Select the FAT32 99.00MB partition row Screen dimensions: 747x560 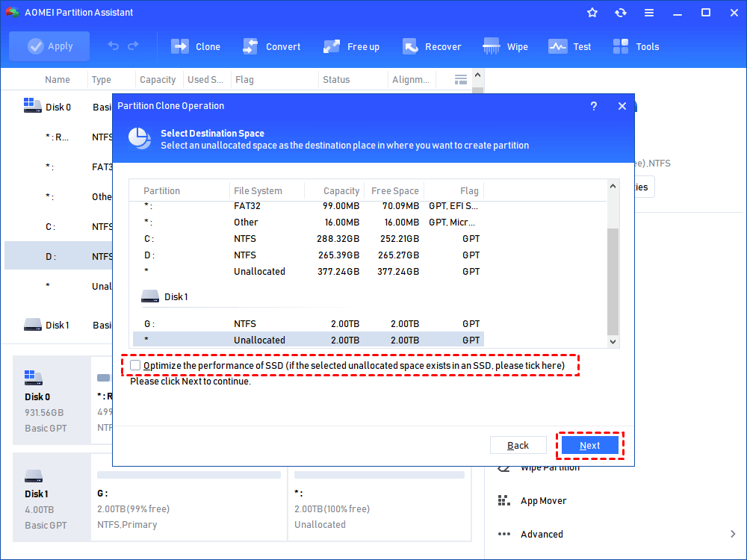pyautogui.click(x=309, y=206)
